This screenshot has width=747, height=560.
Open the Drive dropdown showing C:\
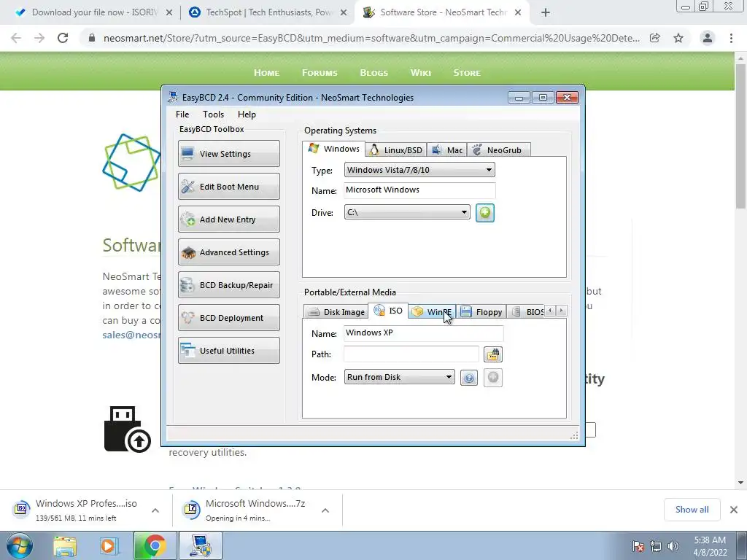pyautogui.click(x=407, y=212)
